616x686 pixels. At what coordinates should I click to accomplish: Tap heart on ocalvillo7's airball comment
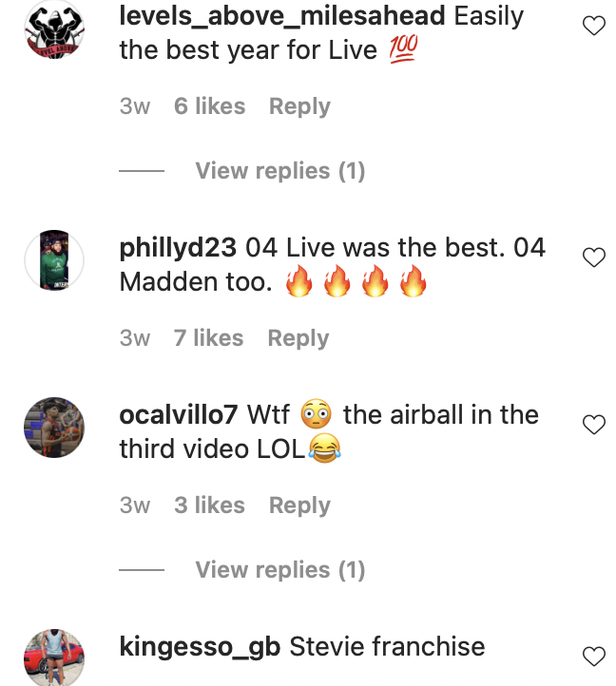pos(594,425)
